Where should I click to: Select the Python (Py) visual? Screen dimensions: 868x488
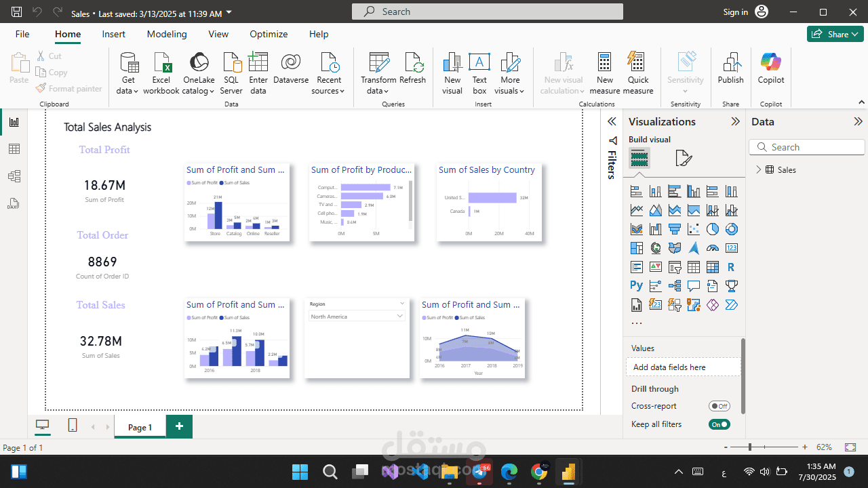pos(636,286)
